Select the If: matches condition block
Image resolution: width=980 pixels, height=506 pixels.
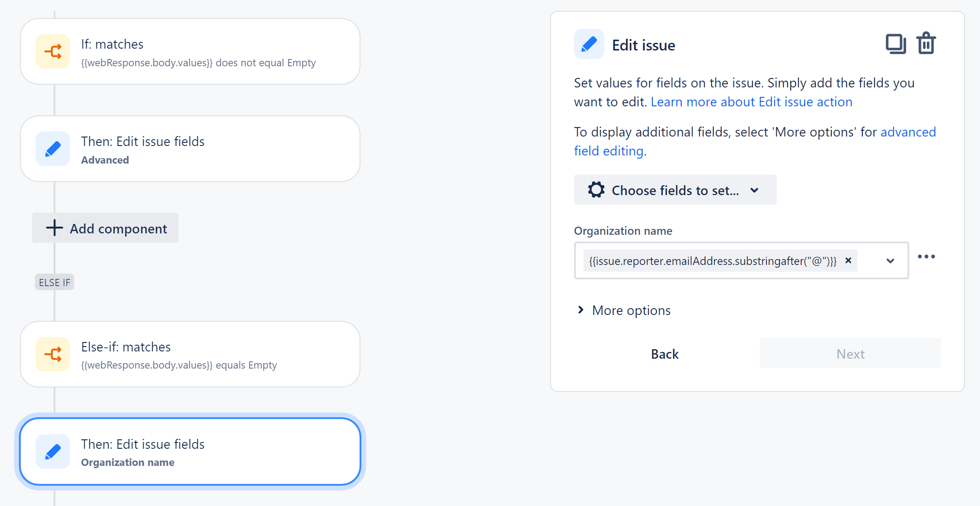click(190, 52)
